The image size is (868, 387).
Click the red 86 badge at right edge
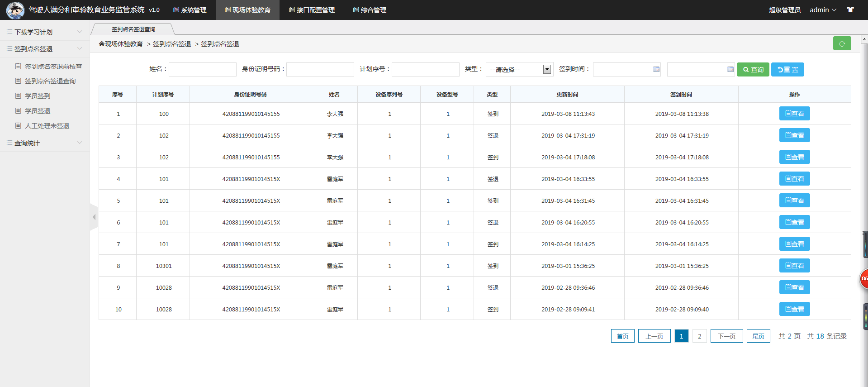coord(863,278)
